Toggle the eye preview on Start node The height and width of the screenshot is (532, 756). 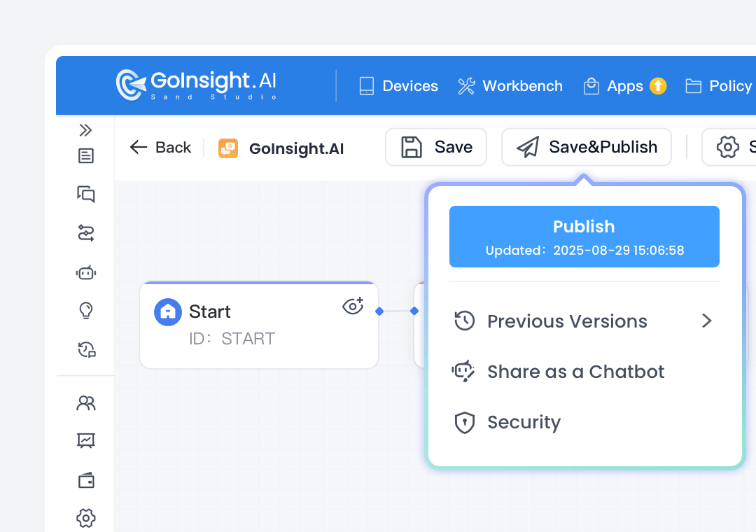[353, 306]
